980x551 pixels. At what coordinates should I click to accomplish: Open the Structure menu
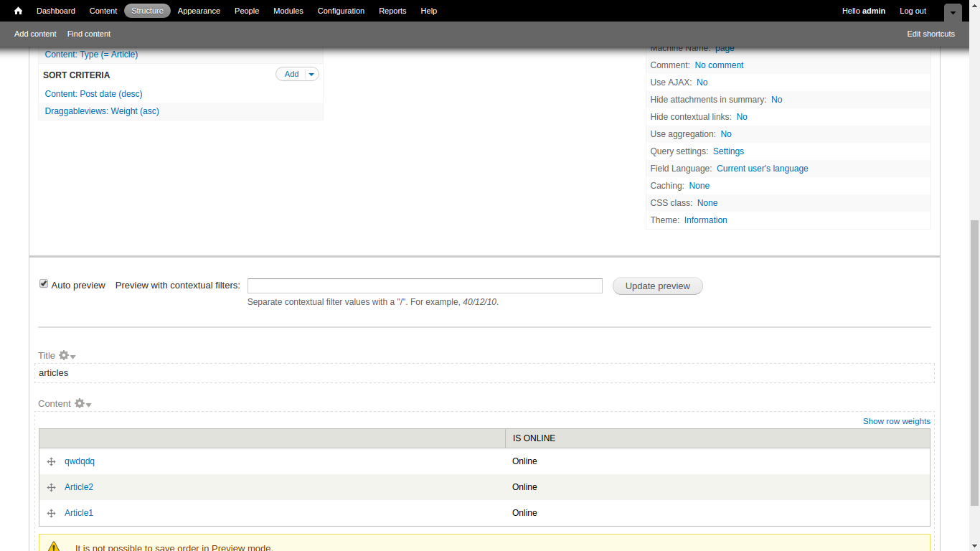point(147,11)
